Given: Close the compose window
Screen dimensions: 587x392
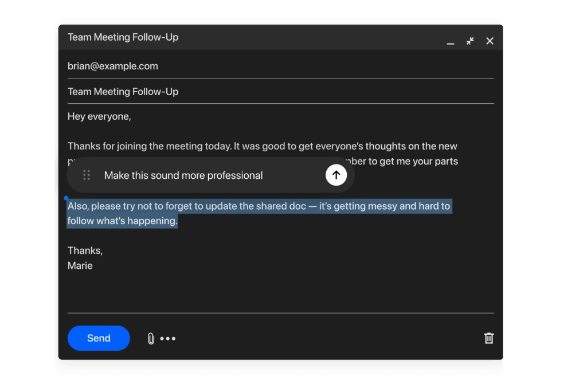Looking at the screenshot, I should (490, 41).
